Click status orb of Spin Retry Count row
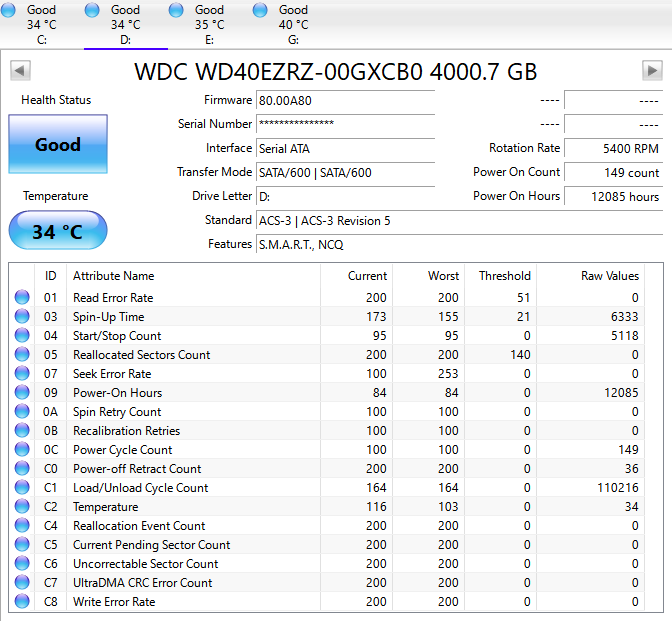The width and height of the screenshot is (672, 621). point(22,411)
